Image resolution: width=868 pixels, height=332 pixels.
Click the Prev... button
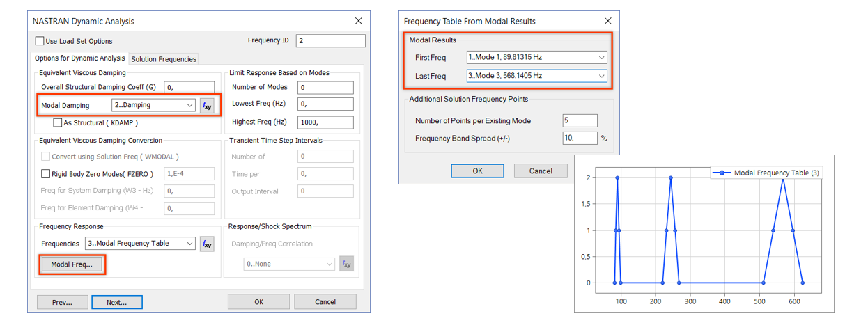63,302
